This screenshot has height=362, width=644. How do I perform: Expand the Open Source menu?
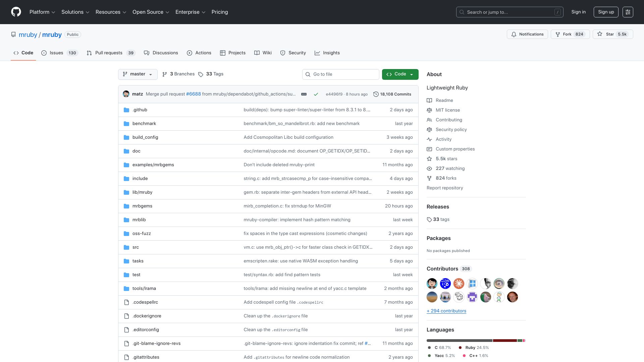pos(151,12)
